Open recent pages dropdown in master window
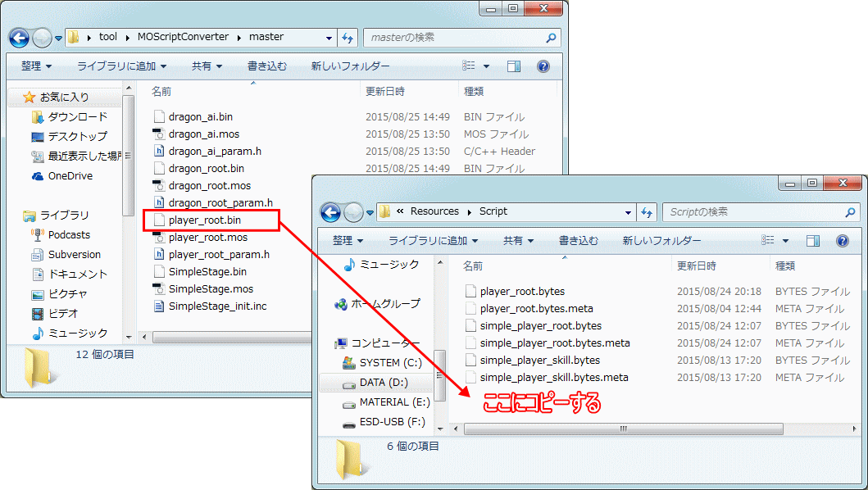Screen dimensions: 868x490 coord(58,39)
